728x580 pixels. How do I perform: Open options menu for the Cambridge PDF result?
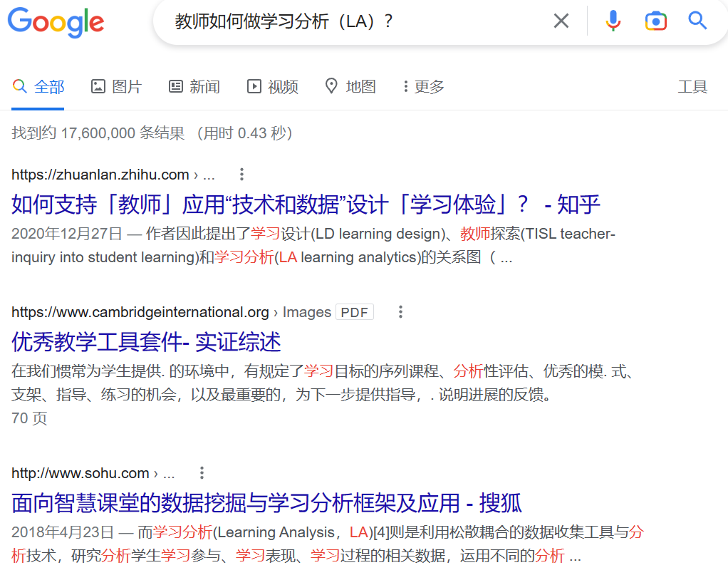click(400, 311)
